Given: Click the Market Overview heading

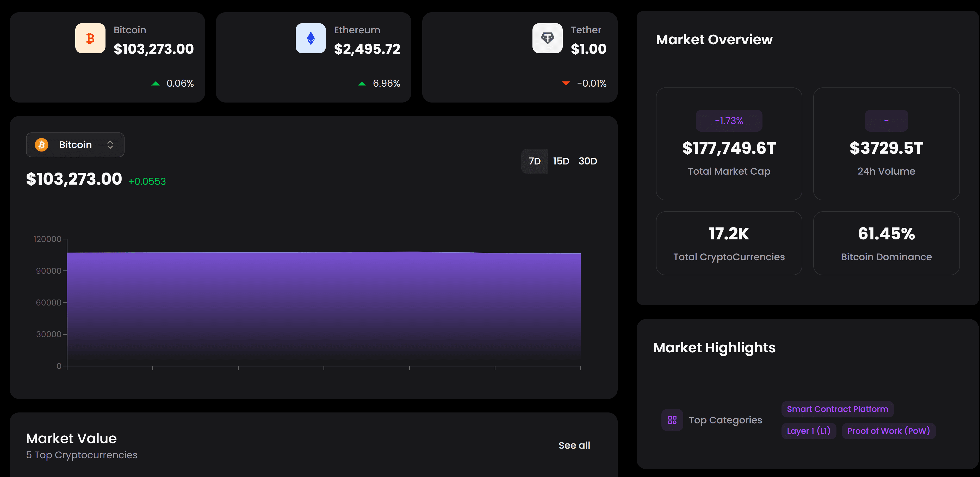Looking at the screenshot, I should pos(714,40).
